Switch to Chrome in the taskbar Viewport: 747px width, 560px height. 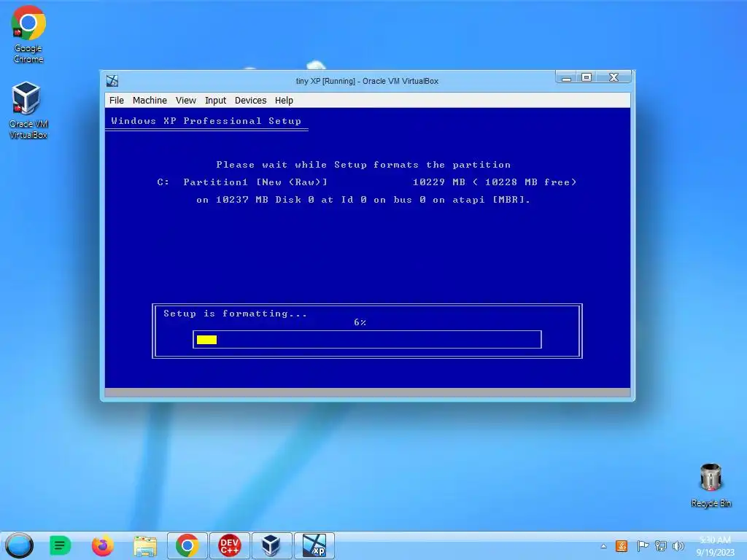click(x=187, y=545)
